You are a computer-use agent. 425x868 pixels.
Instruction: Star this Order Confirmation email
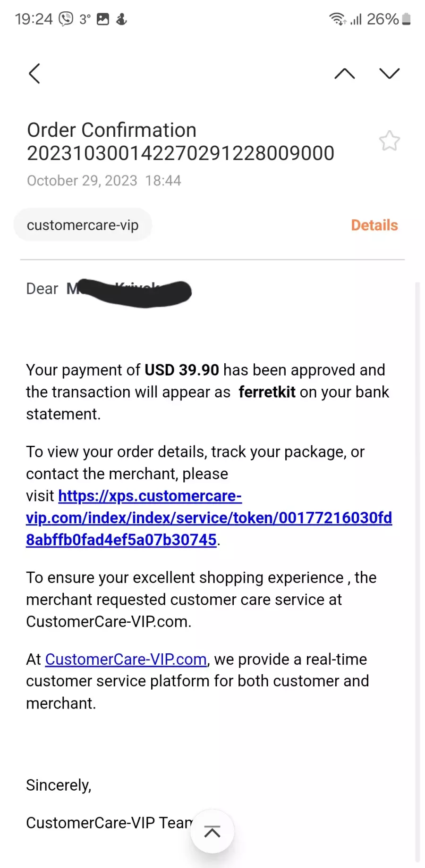point(390,141)
